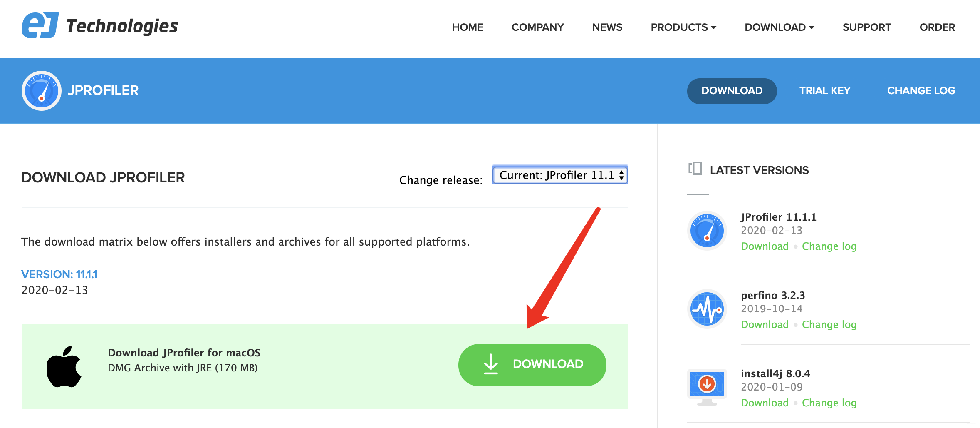The image size is (980, 428).
Task: Open Change log link for JProfiler 11.1.1
Action: click(x=829, y=246)
